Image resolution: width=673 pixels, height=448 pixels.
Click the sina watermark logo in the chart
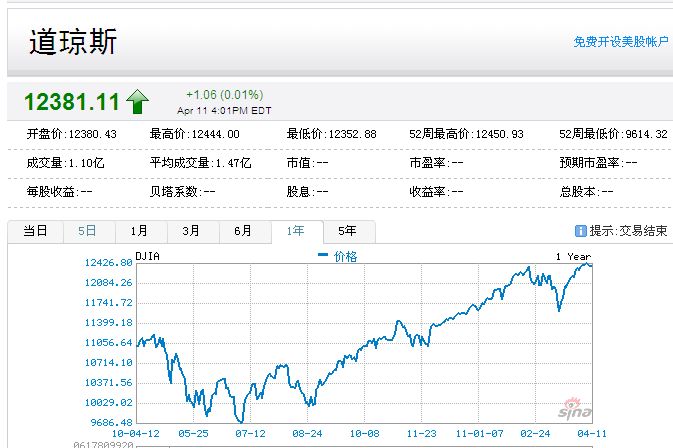(574, 412)
